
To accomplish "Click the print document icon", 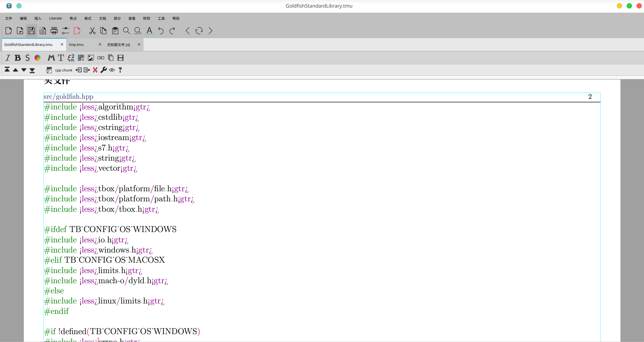I will (54, 31).
